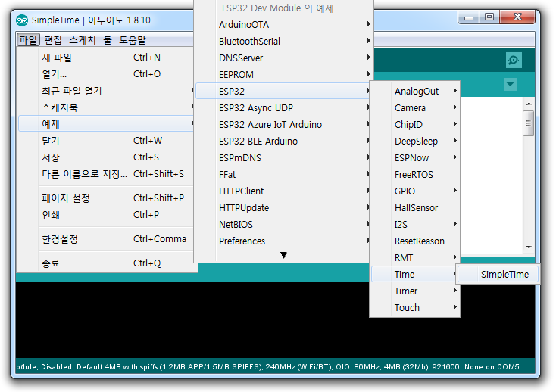Expand the 예제 submenu
This screenshot has height=392, width=556.
(106, 124)
